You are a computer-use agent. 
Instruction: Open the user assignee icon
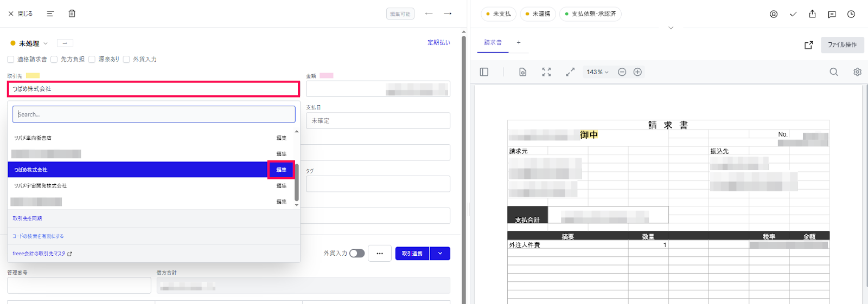pos(774,14)
